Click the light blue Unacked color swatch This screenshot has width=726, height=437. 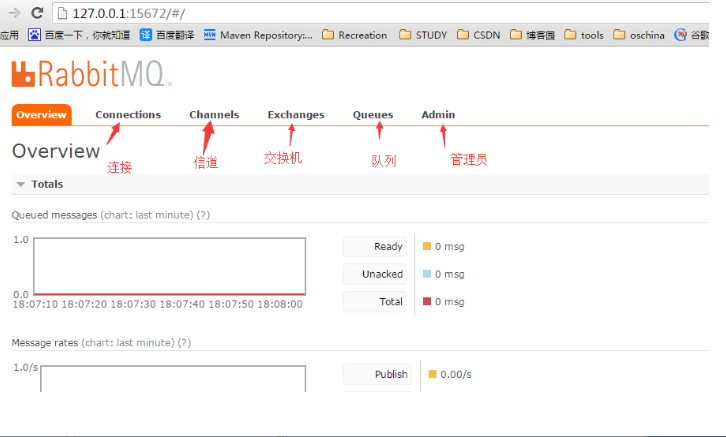[x=427, y=274]
